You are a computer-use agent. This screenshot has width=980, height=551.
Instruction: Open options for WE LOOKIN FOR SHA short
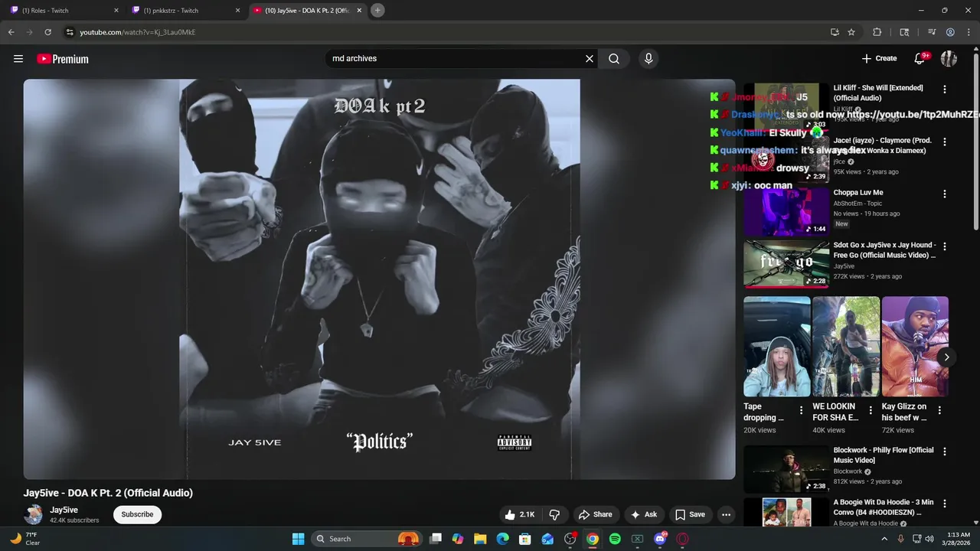tap(871, 411)
